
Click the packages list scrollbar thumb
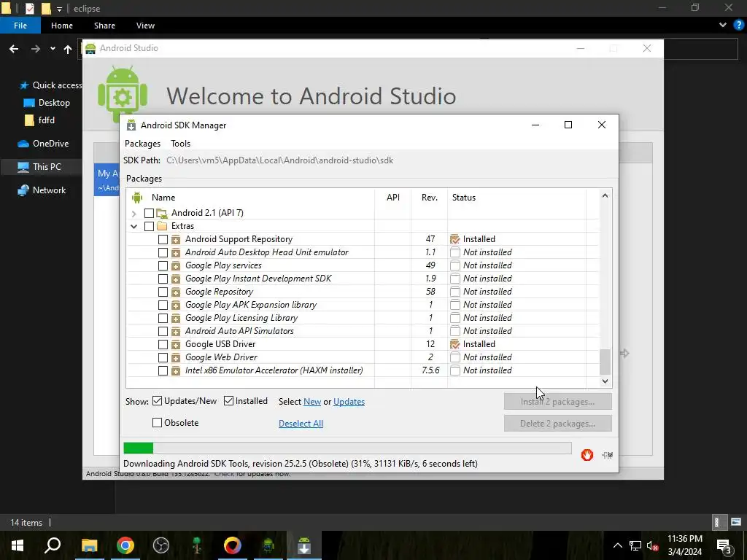(605, 362)
